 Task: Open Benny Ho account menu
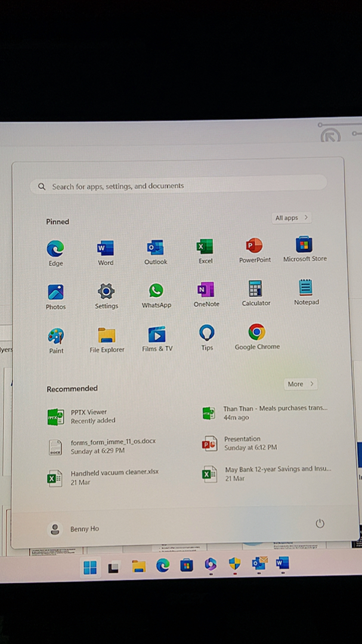pos(73,529)
